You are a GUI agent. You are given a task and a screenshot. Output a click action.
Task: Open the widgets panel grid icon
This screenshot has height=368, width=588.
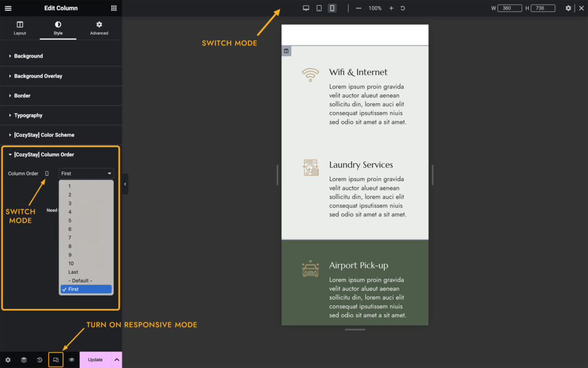pyautogui.click(x=113, y=8)
